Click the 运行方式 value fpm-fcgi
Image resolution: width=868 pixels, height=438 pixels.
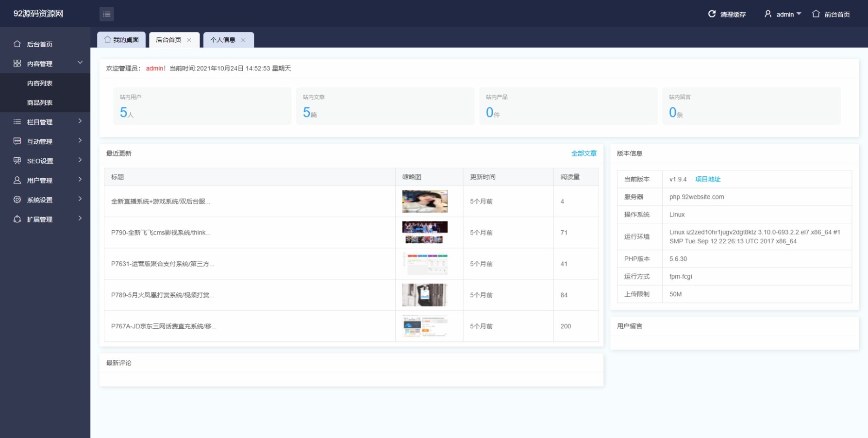(x=681, y=276)
